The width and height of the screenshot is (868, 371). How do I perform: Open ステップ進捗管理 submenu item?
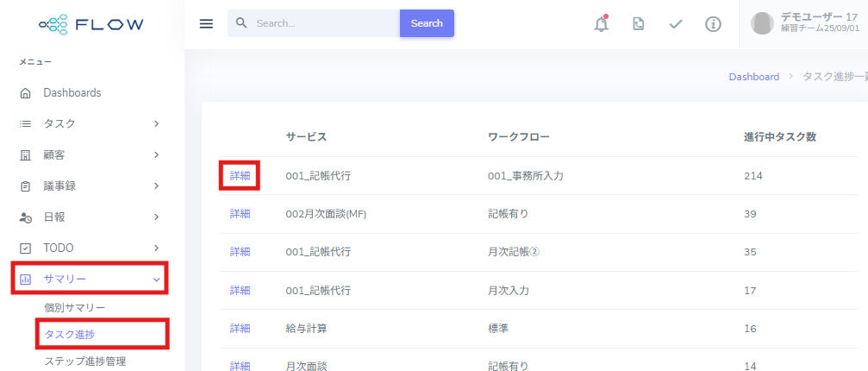(91, 361)
